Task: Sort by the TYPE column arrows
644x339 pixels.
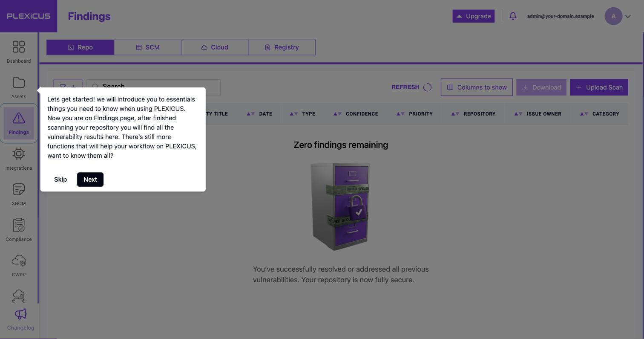Action: click(x=294, y=114)
